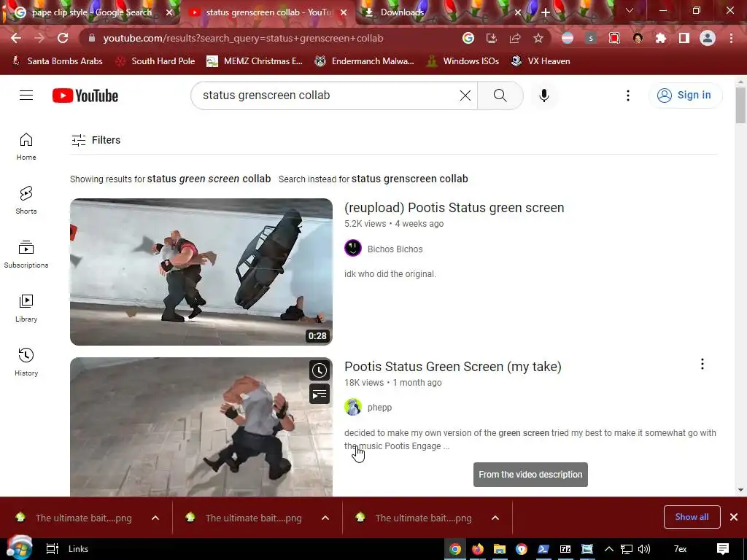The image size is (747, 560).
Task: Expand options for first downloaded bait.png
Action: pyautogui.click(x=155, y=518)
